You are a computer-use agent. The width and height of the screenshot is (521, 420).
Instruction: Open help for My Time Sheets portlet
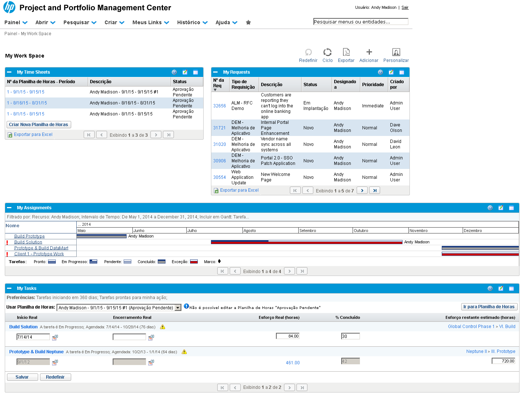pos(174,72)
